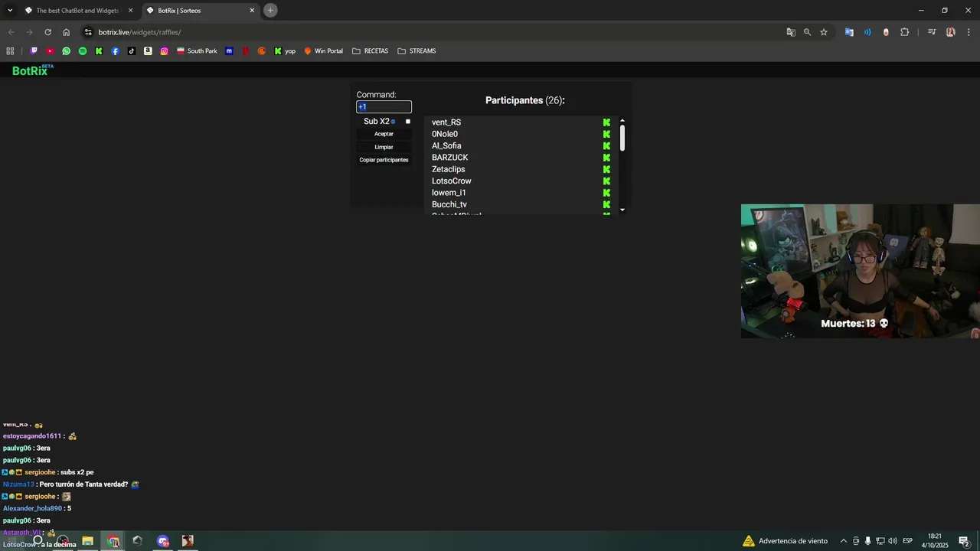Open the TikTok bookmark icon

pos(132,51)
